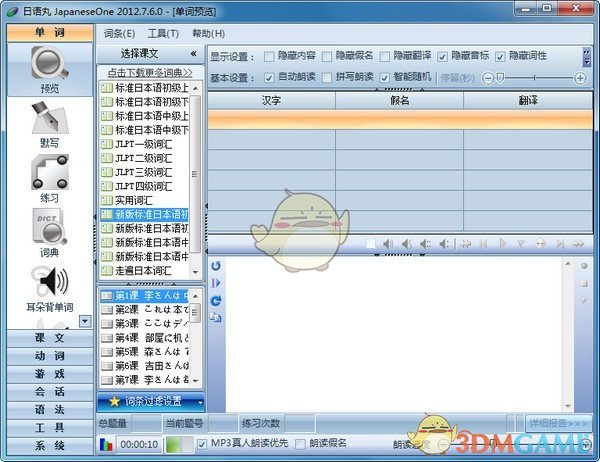Select the 耳朵背单词 speaker icon
The width and height of the screenshot is (600, 462).
coord(48,284)
